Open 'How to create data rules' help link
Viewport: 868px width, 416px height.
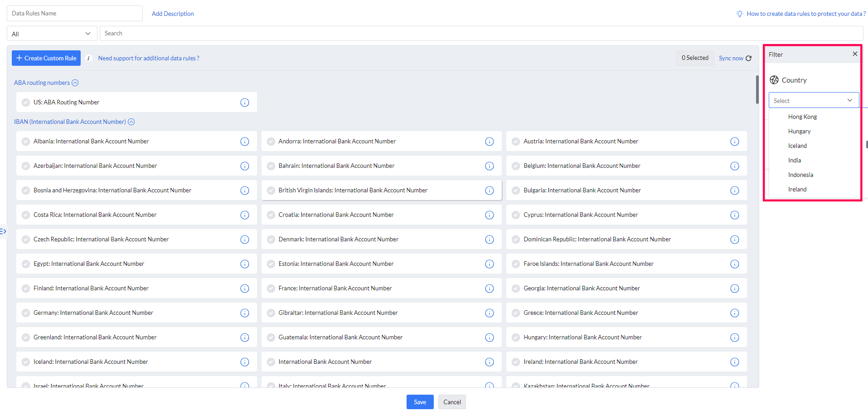(x=806, y=14)
